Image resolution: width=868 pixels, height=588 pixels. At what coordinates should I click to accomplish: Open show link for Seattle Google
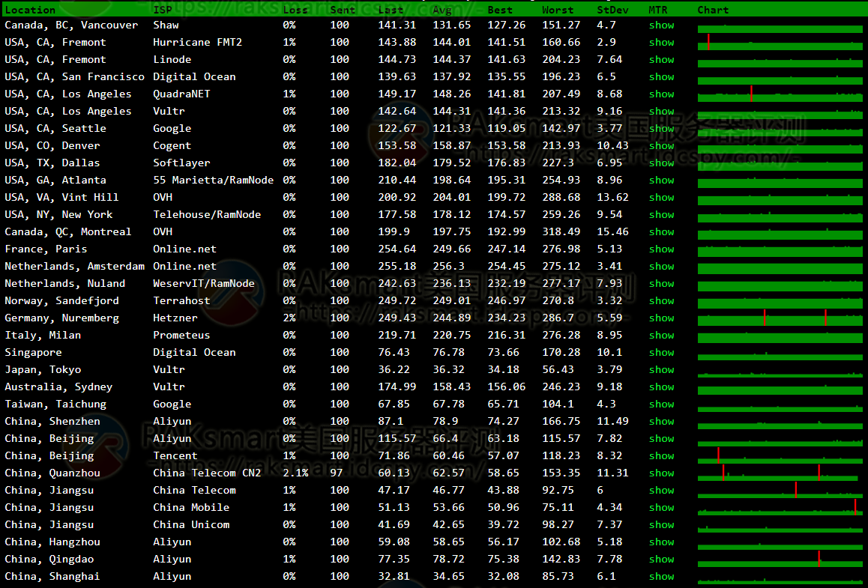point(662,128)
